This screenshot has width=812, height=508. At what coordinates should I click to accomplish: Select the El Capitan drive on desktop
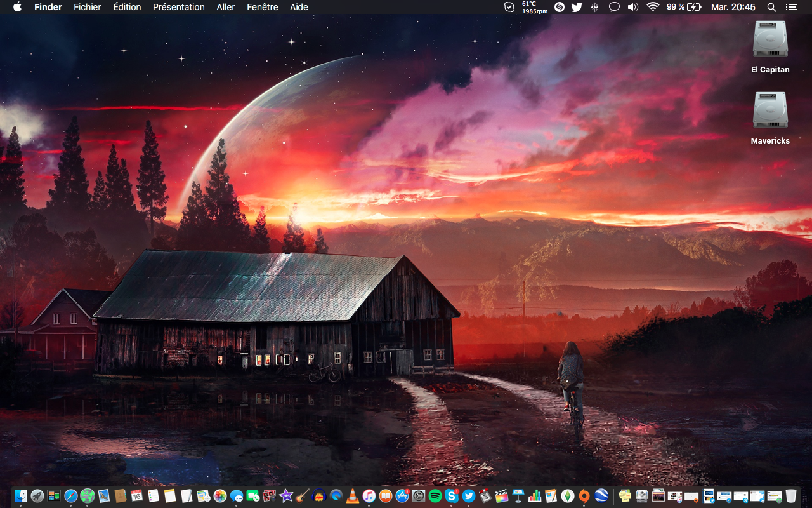pyautogui.click(x=770, y=47)
